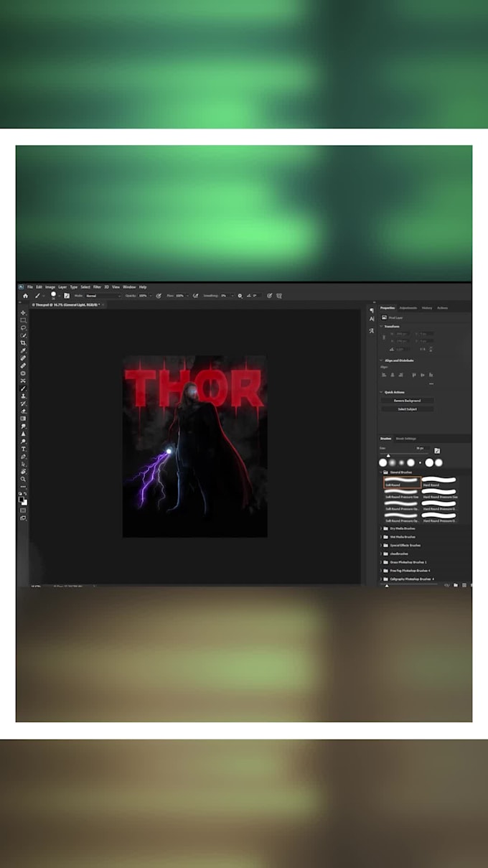Switch to the History tab

(427, 308)
